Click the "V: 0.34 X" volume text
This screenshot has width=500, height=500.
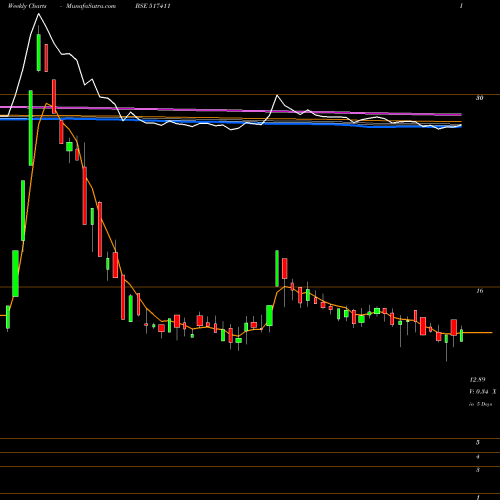(x=483, y=392)
